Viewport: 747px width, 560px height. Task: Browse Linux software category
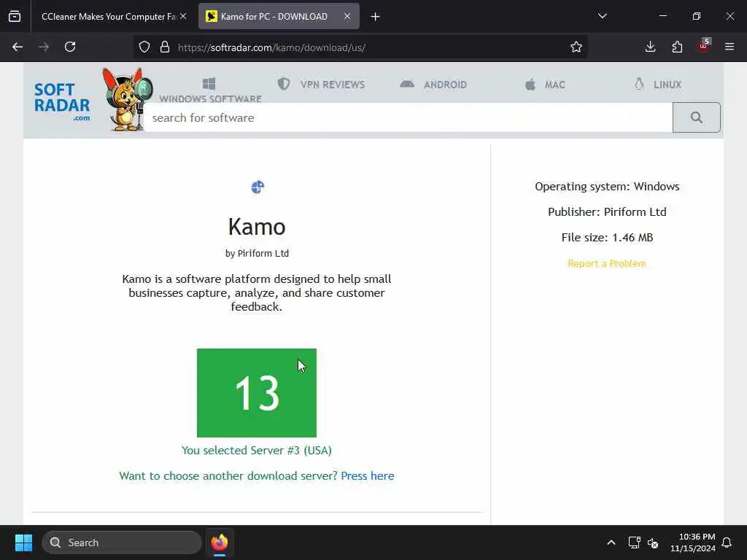pyautogui.click(x=657, y=85)
